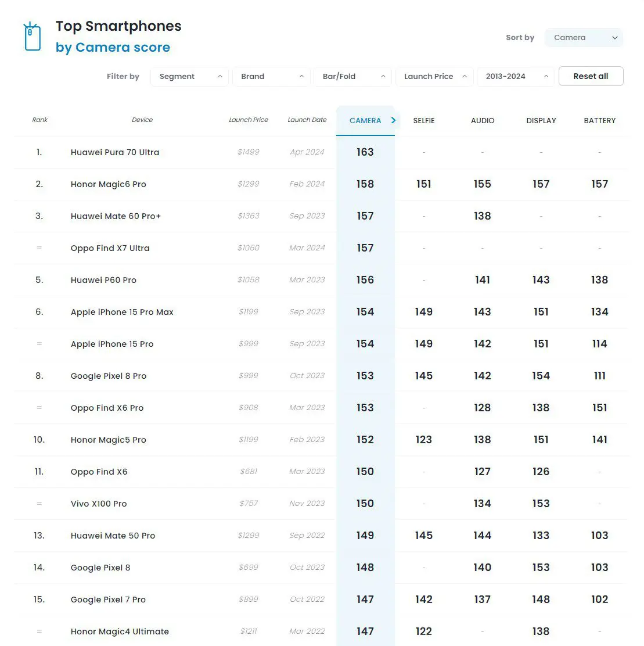Viewport: 644px width, 646px height.
Task: Click camera score 163 for Huawei Pura 70 Ultra
Action: [x=365, y=152]
